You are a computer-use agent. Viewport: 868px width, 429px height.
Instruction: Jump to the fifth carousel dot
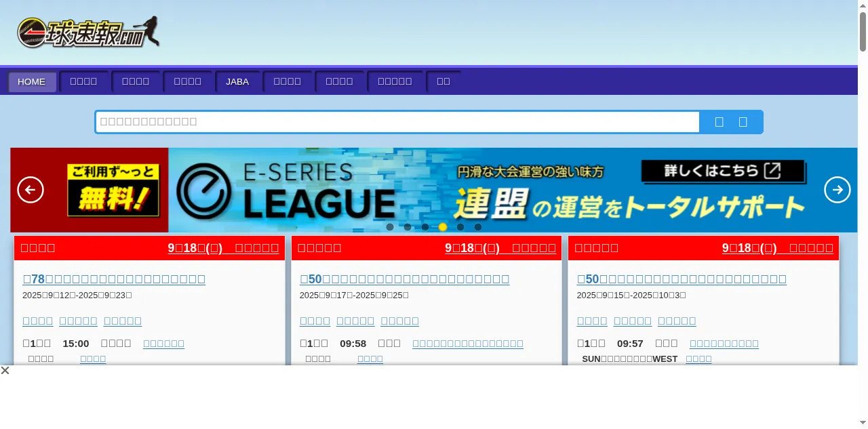point(460,227)
